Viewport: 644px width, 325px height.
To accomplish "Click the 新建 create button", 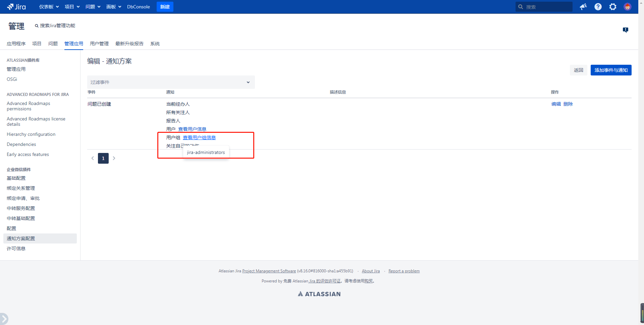I will 165,7.
